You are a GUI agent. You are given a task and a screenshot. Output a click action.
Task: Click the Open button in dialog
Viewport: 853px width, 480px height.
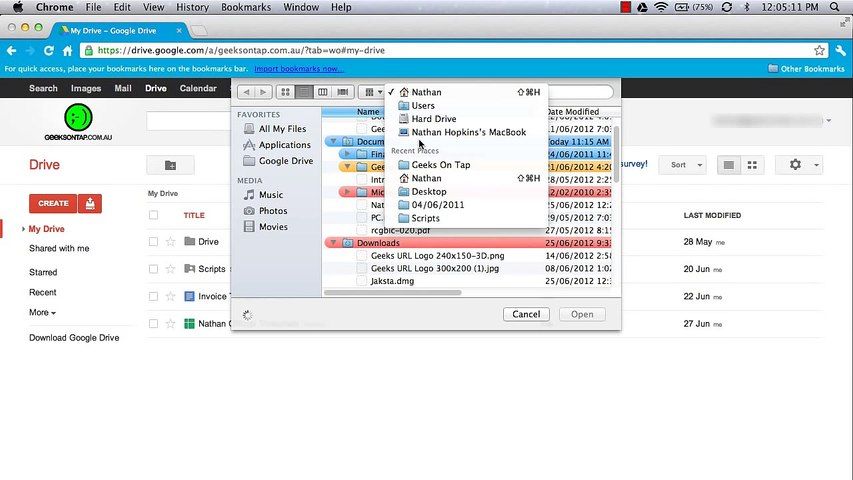click(582, 314)
